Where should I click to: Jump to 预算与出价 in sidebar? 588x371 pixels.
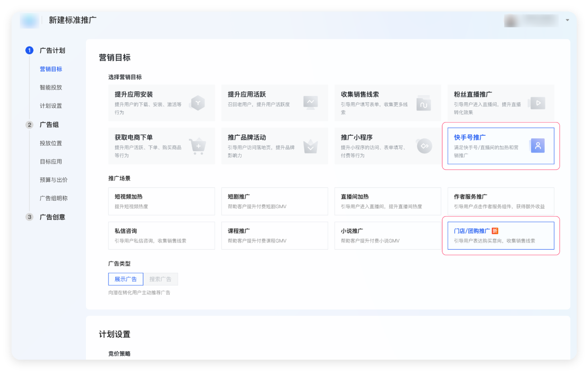pyautogui.click(x=53, y=180)
